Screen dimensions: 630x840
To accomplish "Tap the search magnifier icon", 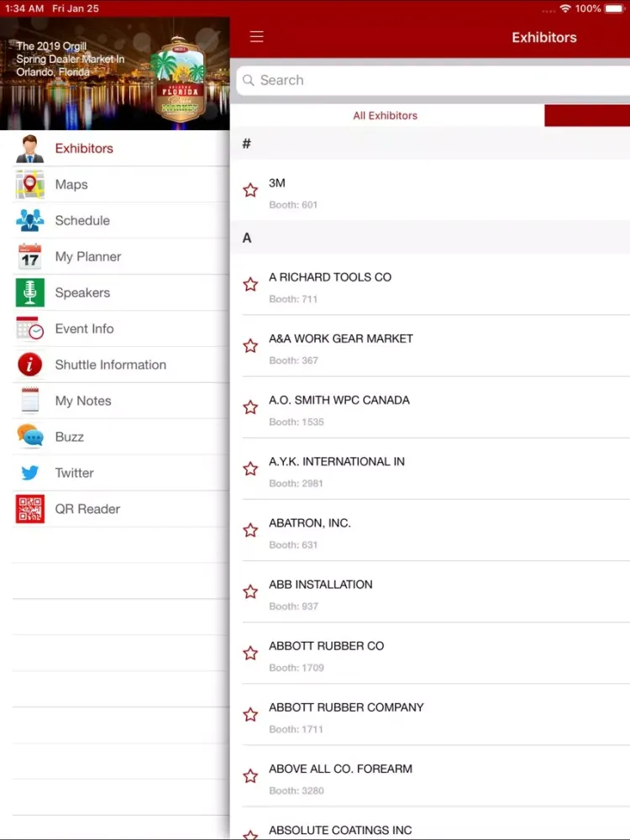I will 248,81.
